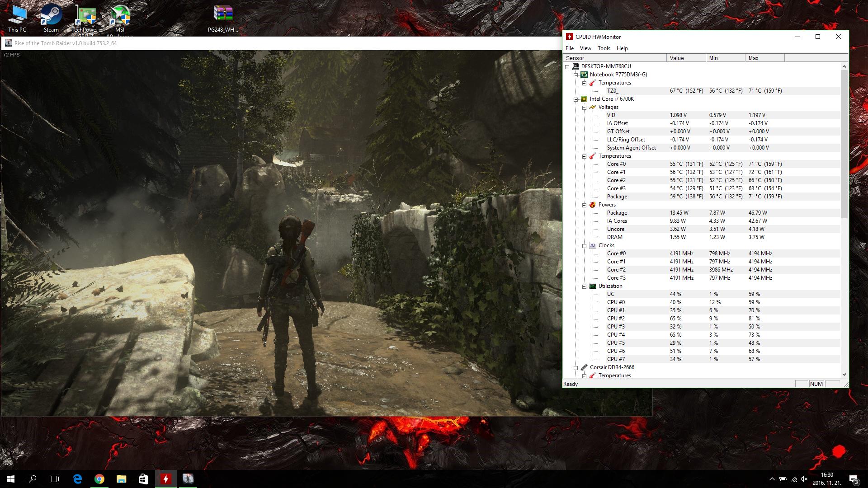Open taskbar clock showing 16:30
The image size is (868, 488).
pyautogui.click(x=827, y=479)
